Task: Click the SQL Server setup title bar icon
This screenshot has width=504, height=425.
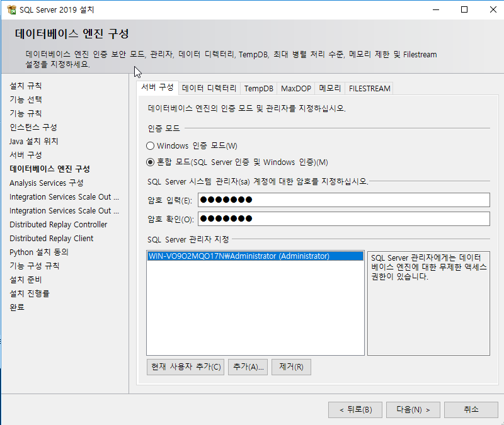Action: (11, 9)
